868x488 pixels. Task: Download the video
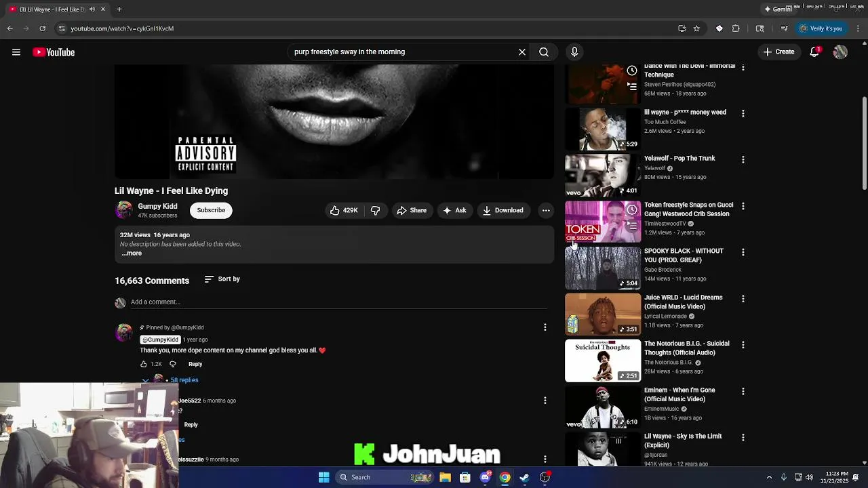pyautogui.click(x=503, y=210)
